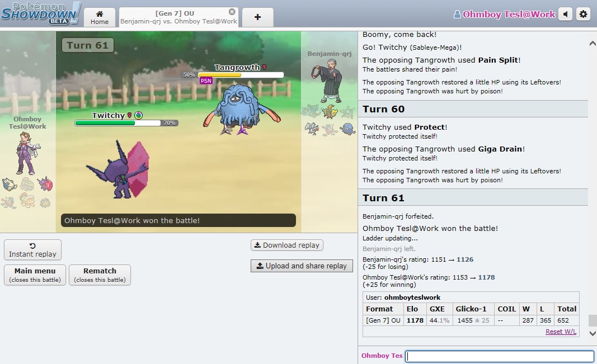597x364 pixels.
Task: Click the 'Ladder updating...' log line
Action: pyautogui.click(x=390, y=239)
